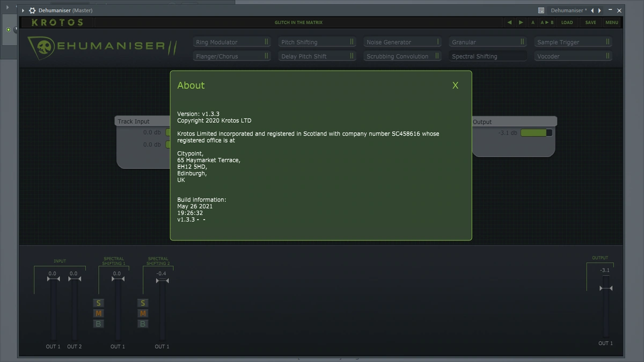
Task: Click Spectral Shifting 1 fader handle
Action: coord(118,279)
